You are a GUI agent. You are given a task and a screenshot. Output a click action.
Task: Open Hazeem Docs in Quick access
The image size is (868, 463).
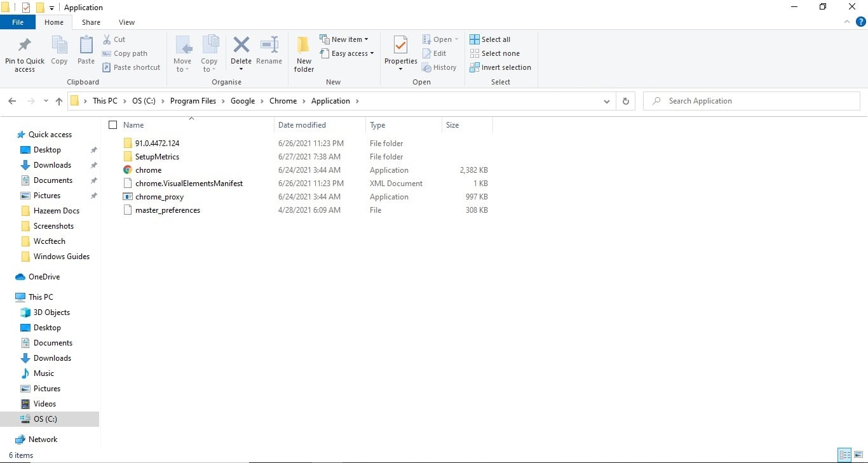point(56,211)
